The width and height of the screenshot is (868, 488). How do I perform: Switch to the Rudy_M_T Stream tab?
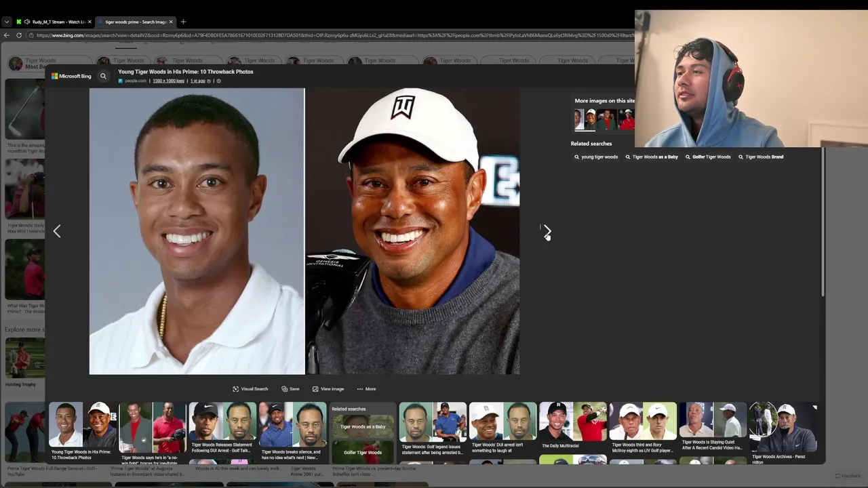click(x=54, y=22)
